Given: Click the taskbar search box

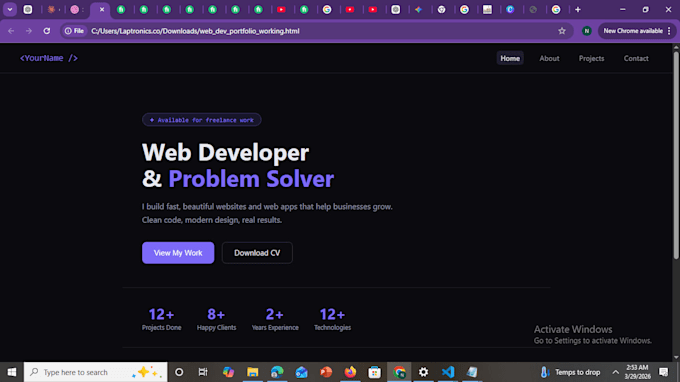Looking at the screenshot, I should click(x=95, y=372).
